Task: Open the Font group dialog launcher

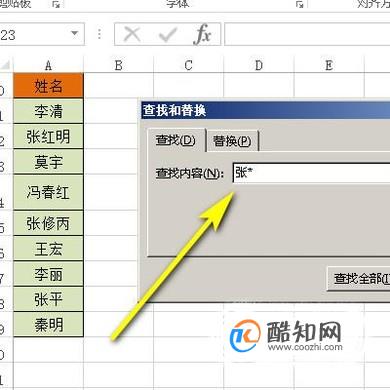Action: click(x=300, y=4)
